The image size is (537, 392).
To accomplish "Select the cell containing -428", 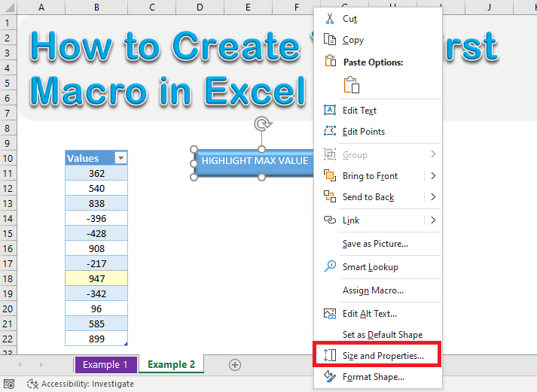I will [96, 233].
